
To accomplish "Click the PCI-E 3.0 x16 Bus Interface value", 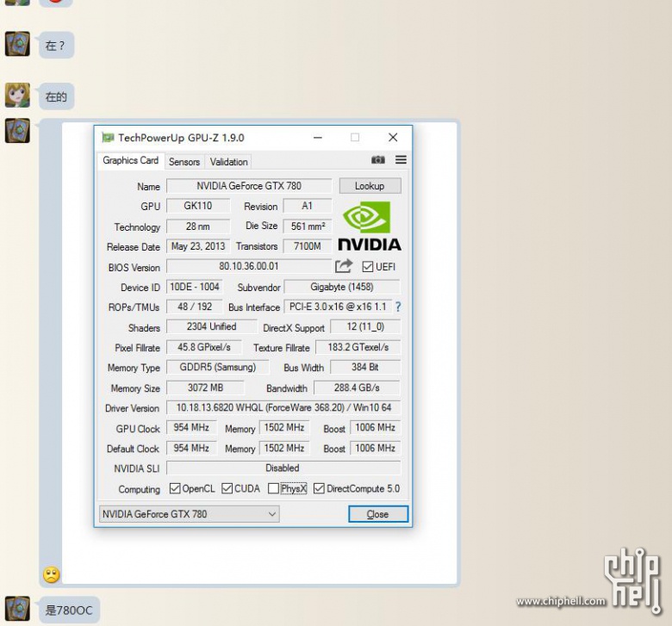I will (338, 307).
